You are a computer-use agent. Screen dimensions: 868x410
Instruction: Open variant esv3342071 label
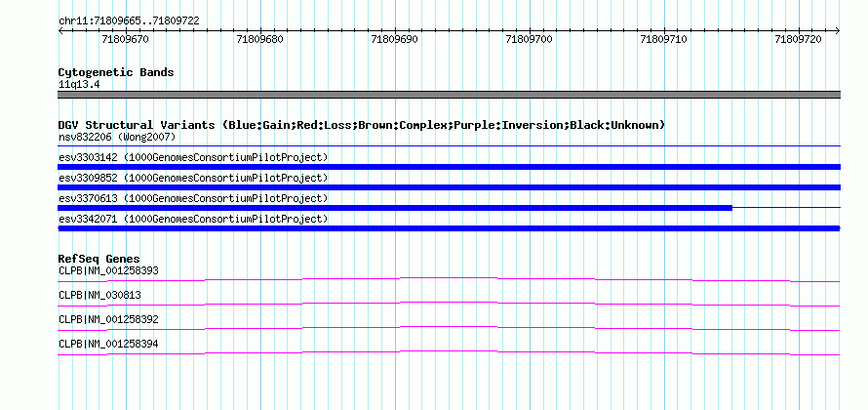pos(193,219)
